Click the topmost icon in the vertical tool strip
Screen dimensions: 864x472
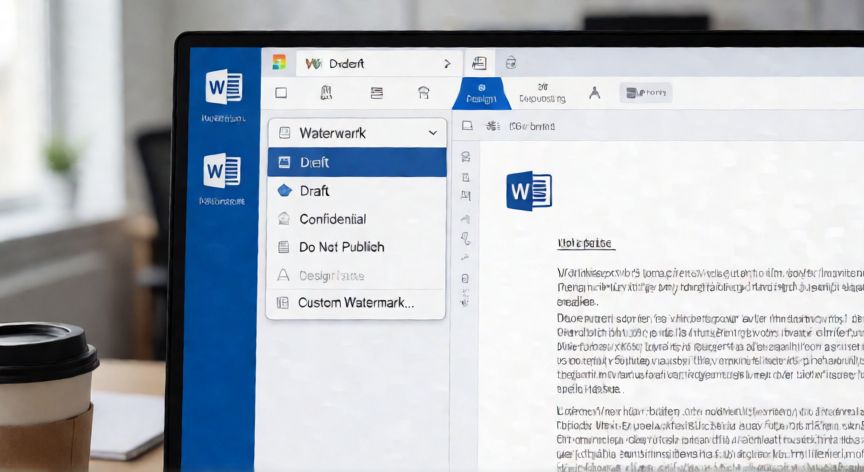(x=466, y=157)
